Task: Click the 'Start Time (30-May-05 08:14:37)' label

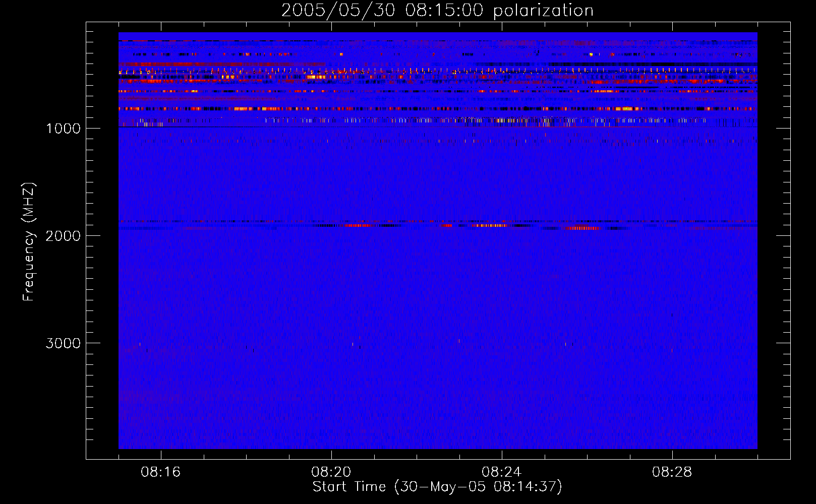Action: pos(437,487)
